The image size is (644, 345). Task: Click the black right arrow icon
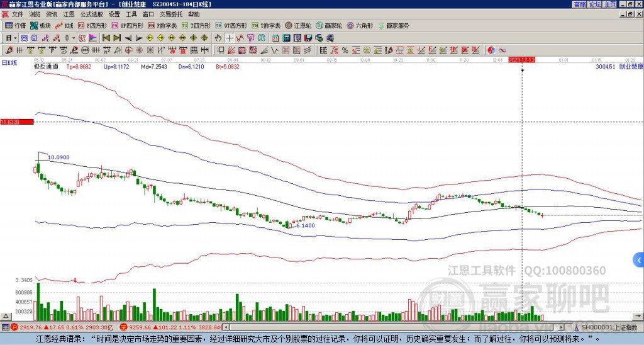click(139, 38)
